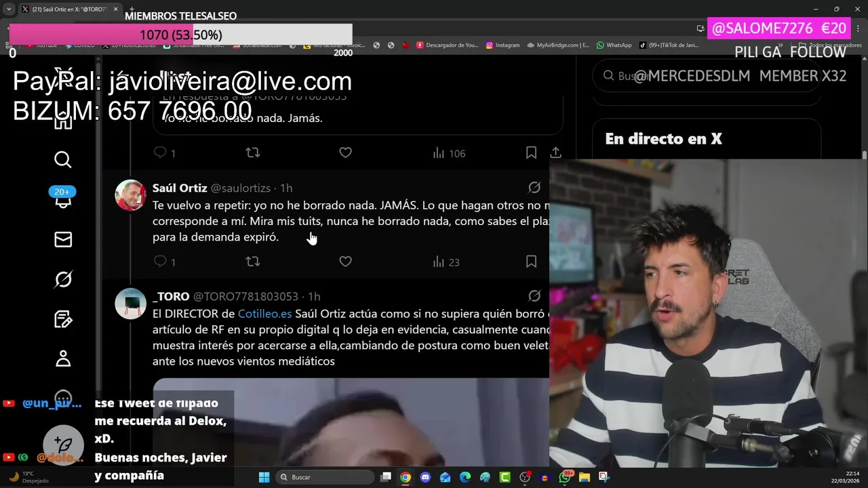Screen dimensions: 868x488
Task: Click the compose post feather button
Action: [x=63, y=445]
